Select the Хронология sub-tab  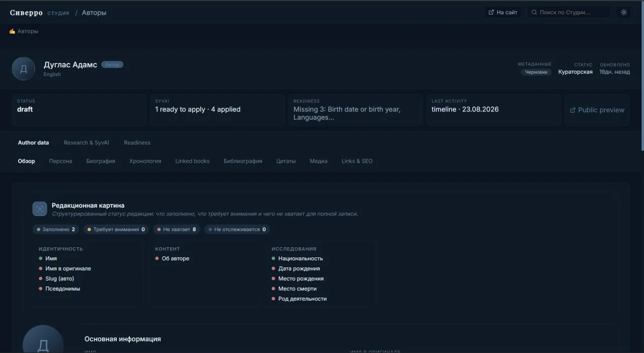pos(145,161)
